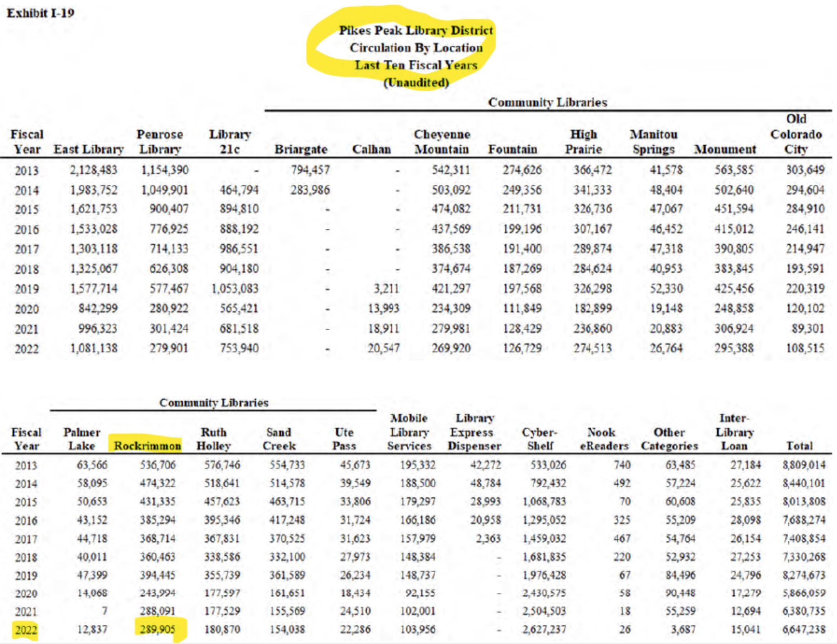837x644 pixels.
Task: Click East Library 2015 value 1,621,753
Action: pyautogui.click(x=93, y=209)
